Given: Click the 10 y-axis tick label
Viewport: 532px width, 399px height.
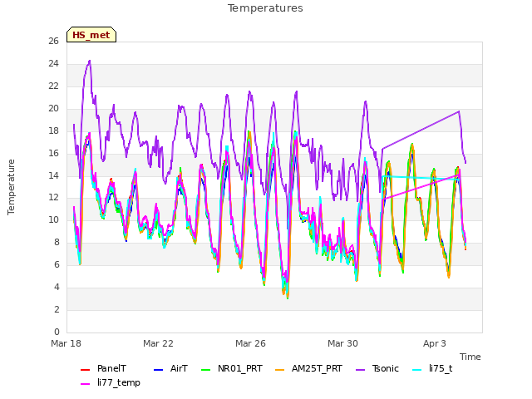Looking at the screenshot, I should click(53, 219).
